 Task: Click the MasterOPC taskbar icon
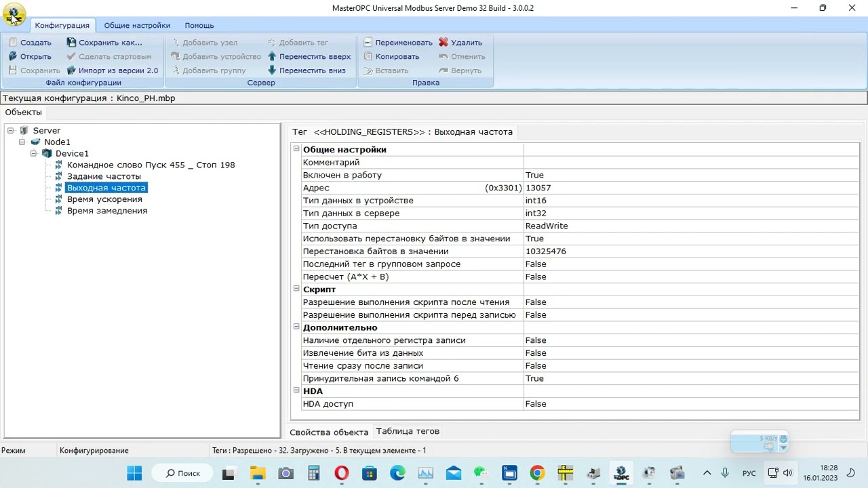click(x=621, y=473)
